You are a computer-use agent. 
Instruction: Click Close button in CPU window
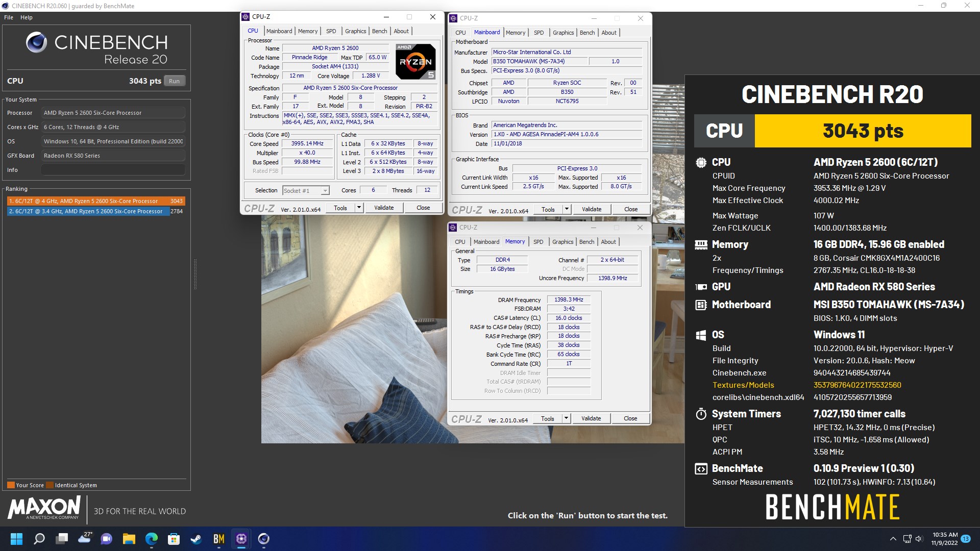tap(423, 208)
